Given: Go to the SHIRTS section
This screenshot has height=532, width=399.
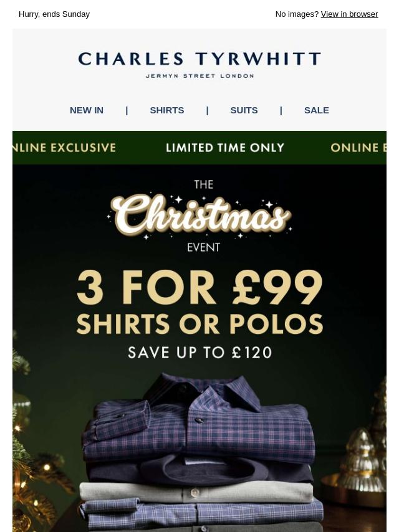Looking at the screenshot, I should (x=166, y=110).
